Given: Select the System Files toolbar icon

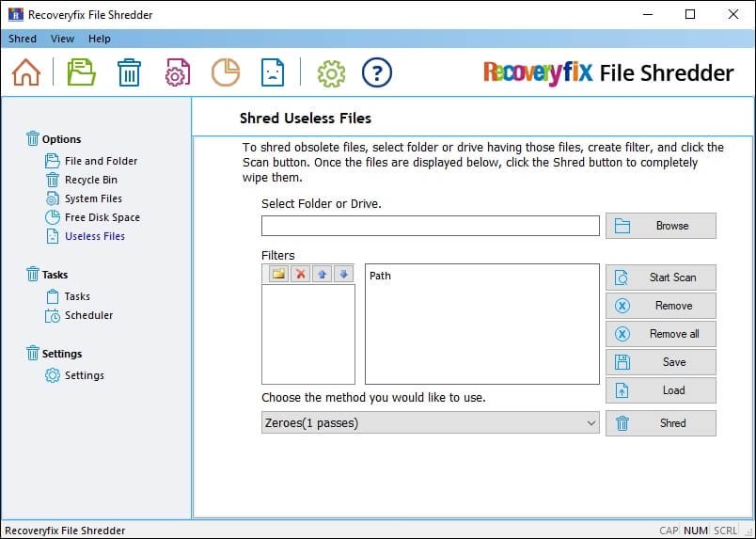Looking at the screenshot, I should [178, 72].
